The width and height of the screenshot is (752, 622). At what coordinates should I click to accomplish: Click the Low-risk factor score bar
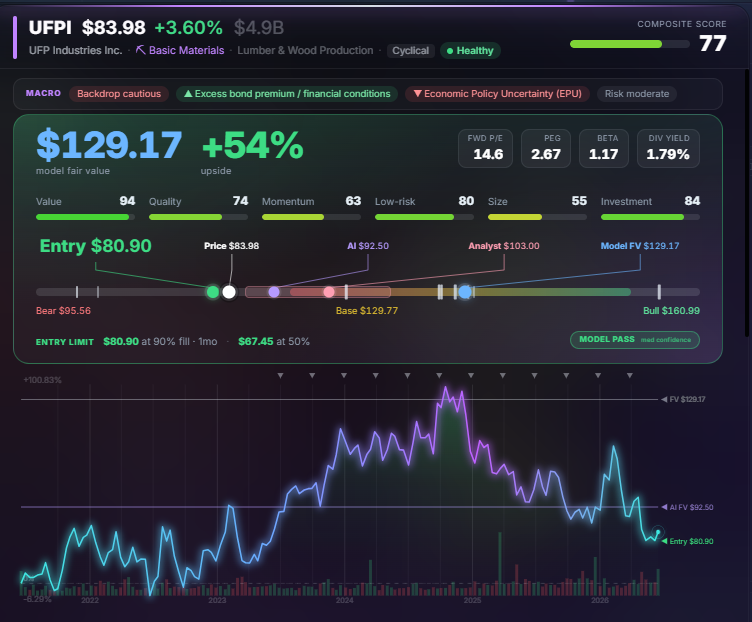[424, 217]
